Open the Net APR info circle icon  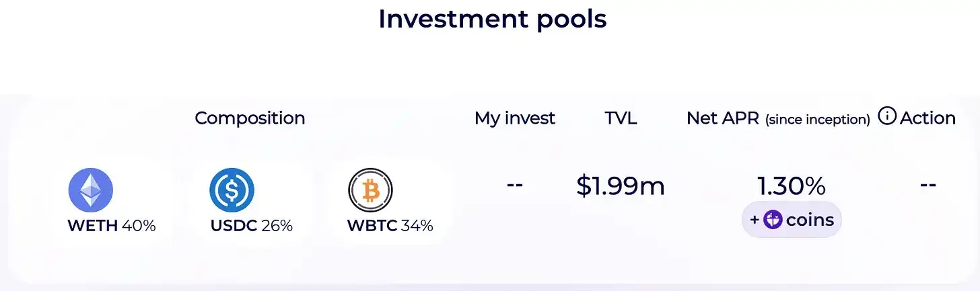point(887,117)
